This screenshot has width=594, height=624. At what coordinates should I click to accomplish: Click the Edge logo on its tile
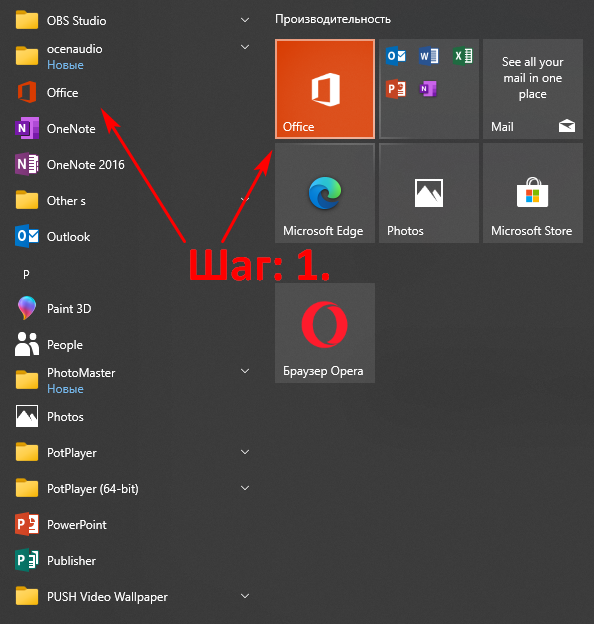[x=325, y=193]
